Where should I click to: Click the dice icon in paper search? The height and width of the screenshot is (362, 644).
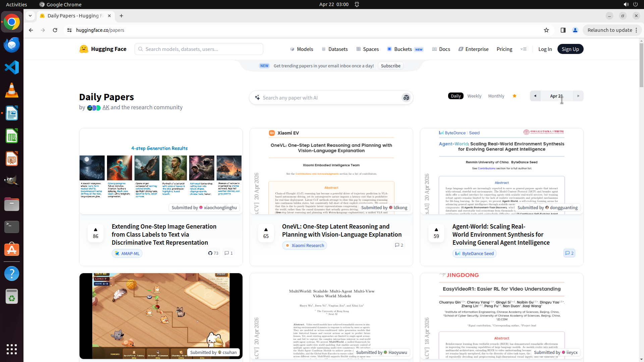406,98
